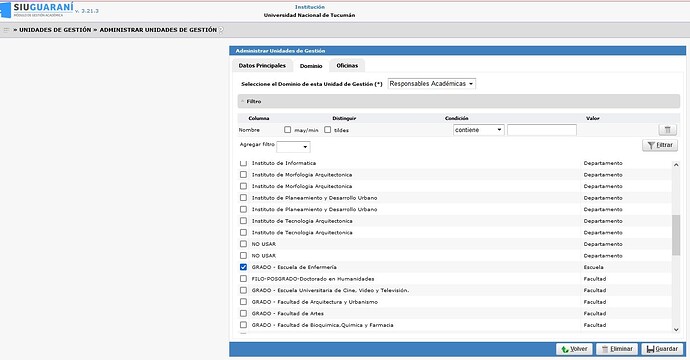Check FILO-POSGRADO-Doctorado en Humanidades checkbox
Viewport: 690px width, 360px height.
click(x=243, y=279)
